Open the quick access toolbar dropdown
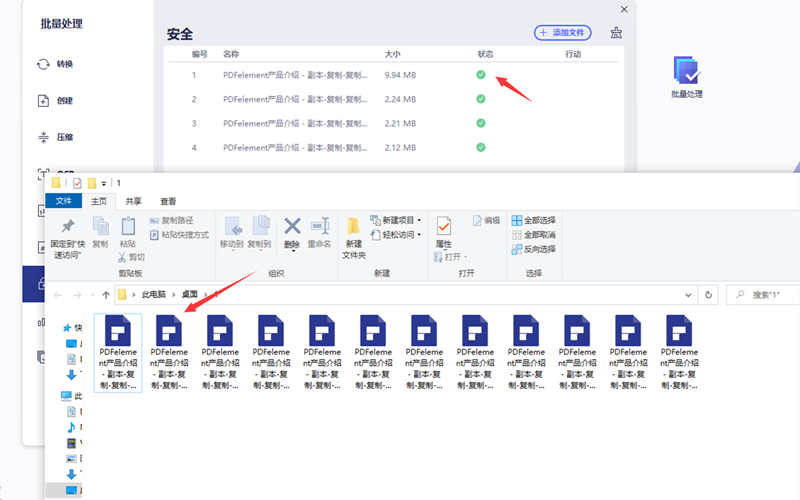The image size is (800, 500). pos(104,183)
